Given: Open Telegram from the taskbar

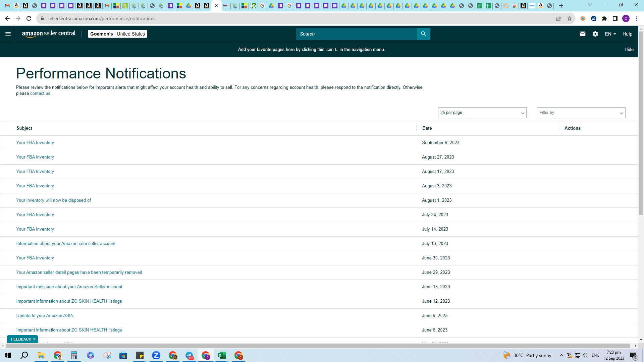Looking at the screenshot, I should [x=189, y=355].
